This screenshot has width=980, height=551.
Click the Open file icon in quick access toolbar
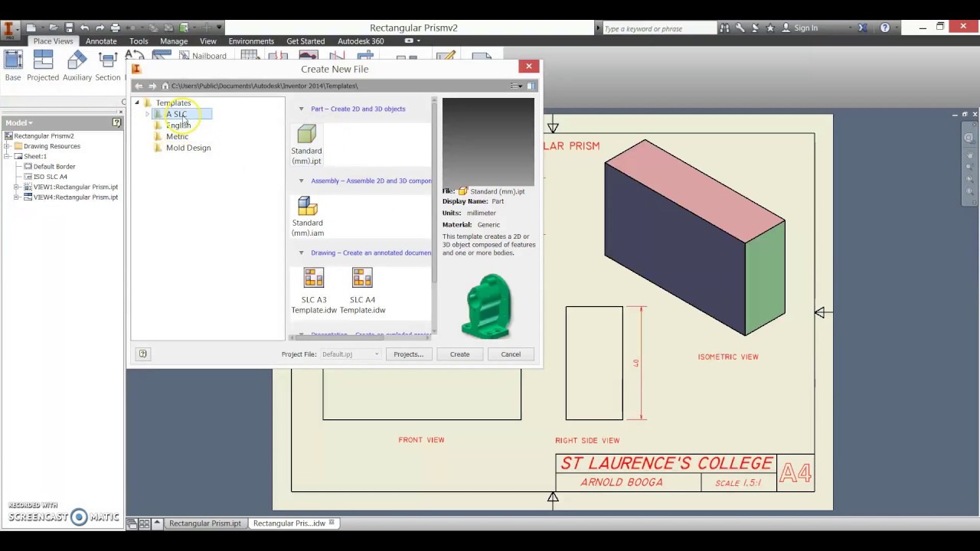(x=53, y=28)
